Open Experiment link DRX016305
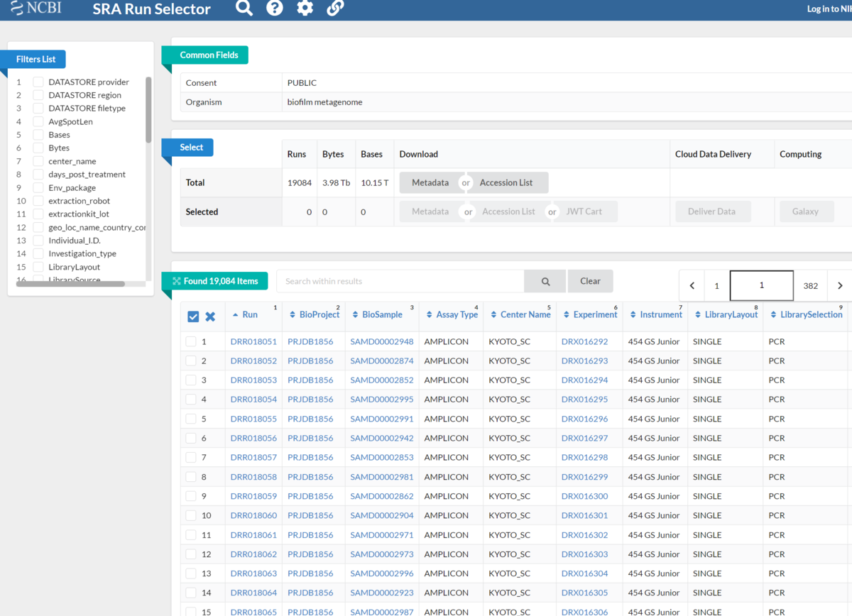 coord(584,593)
